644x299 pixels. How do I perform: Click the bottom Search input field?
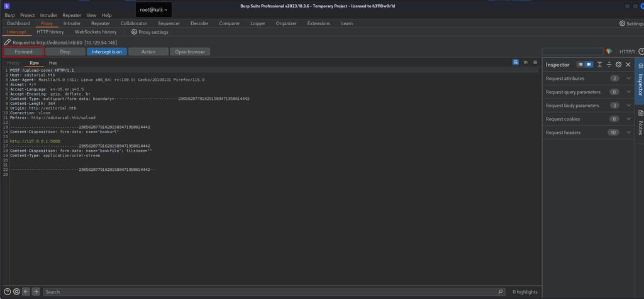[274, 291]
